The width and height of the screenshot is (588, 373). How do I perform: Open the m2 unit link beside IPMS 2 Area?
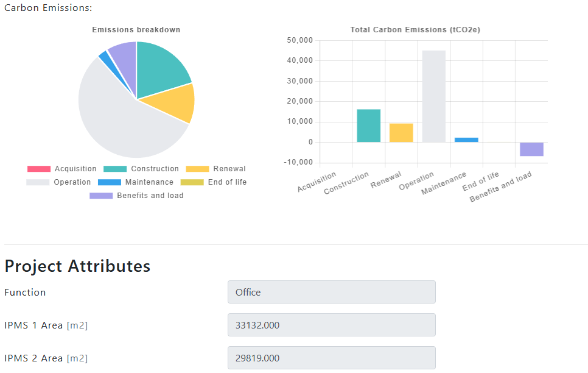pos(76,358)
